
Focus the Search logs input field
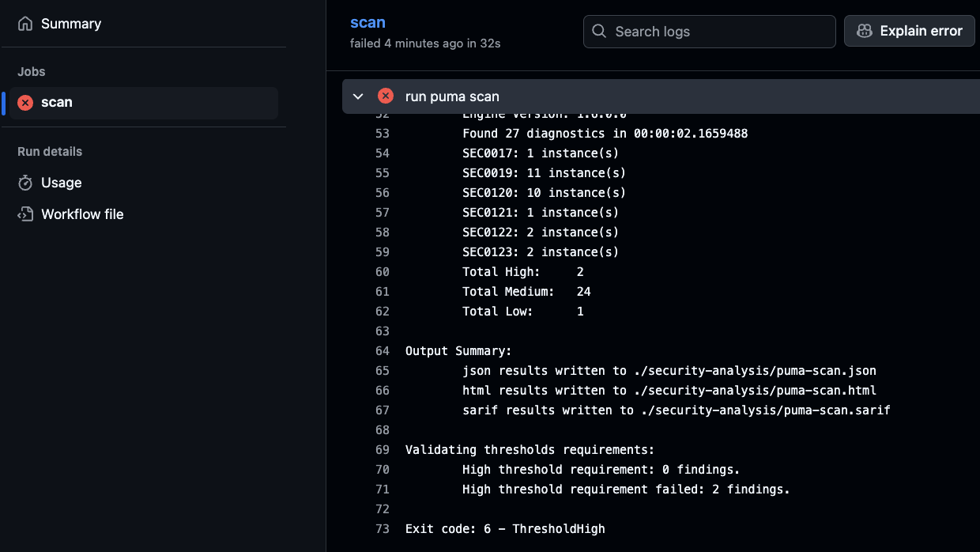(719, 32)
